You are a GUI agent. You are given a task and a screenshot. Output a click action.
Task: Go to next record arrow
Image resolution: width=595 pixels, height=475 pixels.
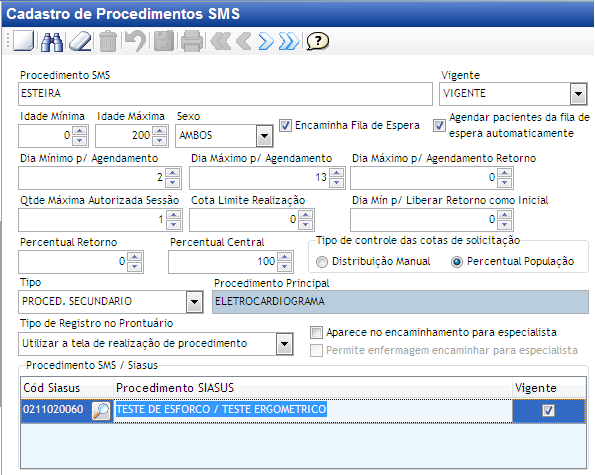click(266, 41)
